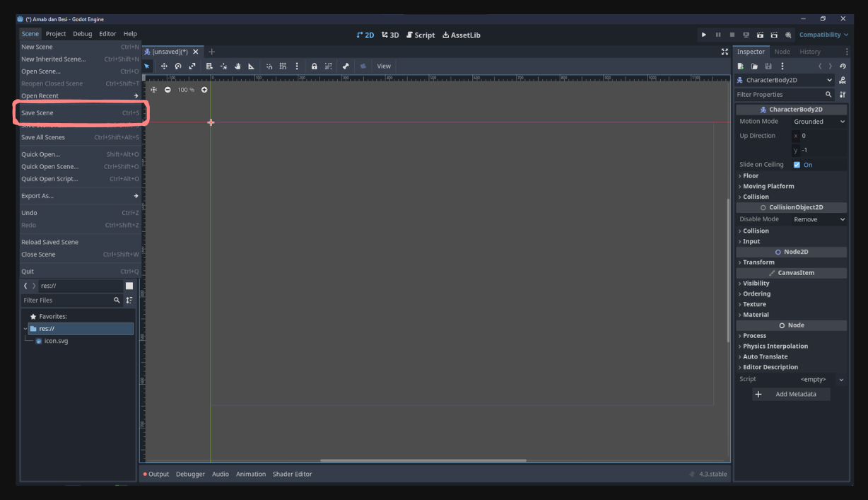Open the Debug menu
The height and width of the screenshot is (500, 868).
click(83, 34)
